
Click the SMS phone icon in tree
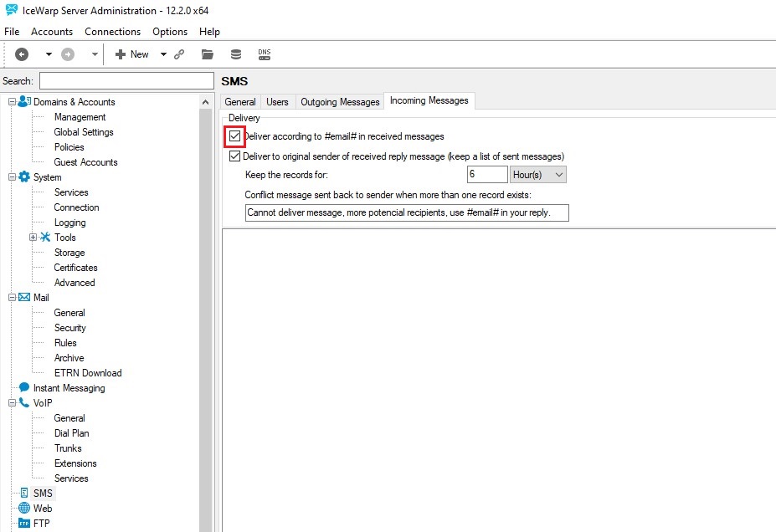[x=24, y=493]
